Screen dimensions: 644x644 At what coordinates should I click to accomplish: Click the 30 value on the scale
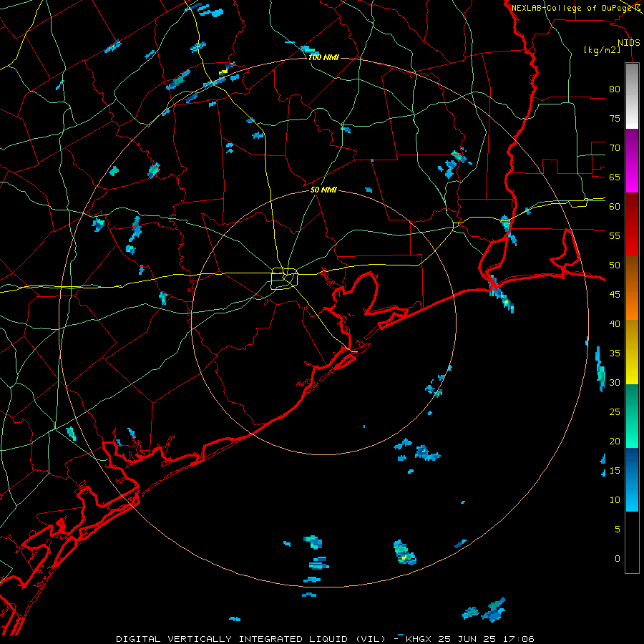615,382
